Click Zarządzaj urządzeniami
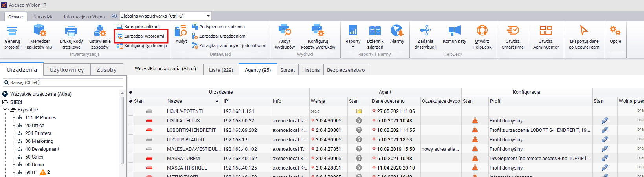644x177 pixels. [x=223, y=36]
